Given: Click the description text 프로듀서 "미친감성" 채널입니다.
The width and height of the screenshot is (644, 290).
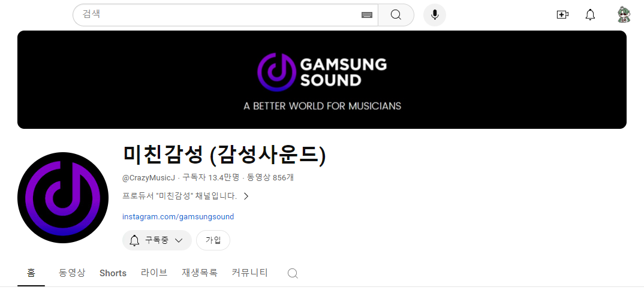Looking at the screenshot, I should click(x=180, y=196).
